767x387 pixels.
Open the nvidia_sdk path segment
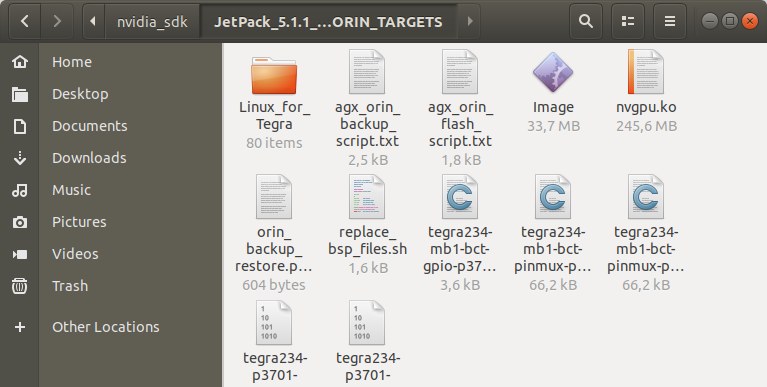(x=152, y=21)
